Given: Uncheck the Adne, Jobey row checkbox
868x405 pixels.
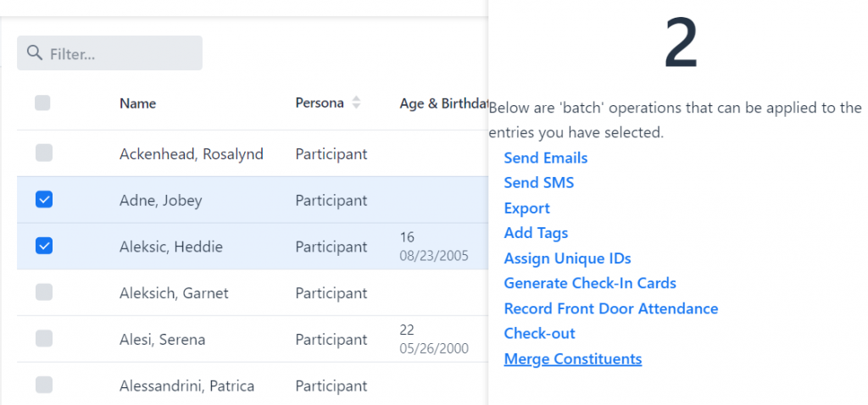Looking at the screenshot, I should point(44,199).
